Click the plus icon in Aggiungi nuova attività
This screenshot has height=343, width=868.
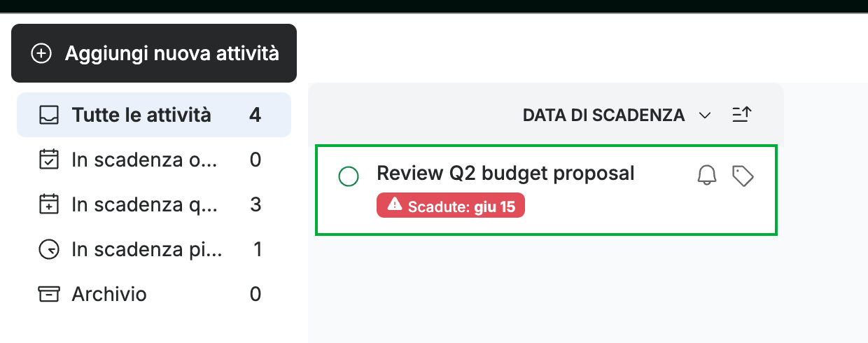(42, 53)
